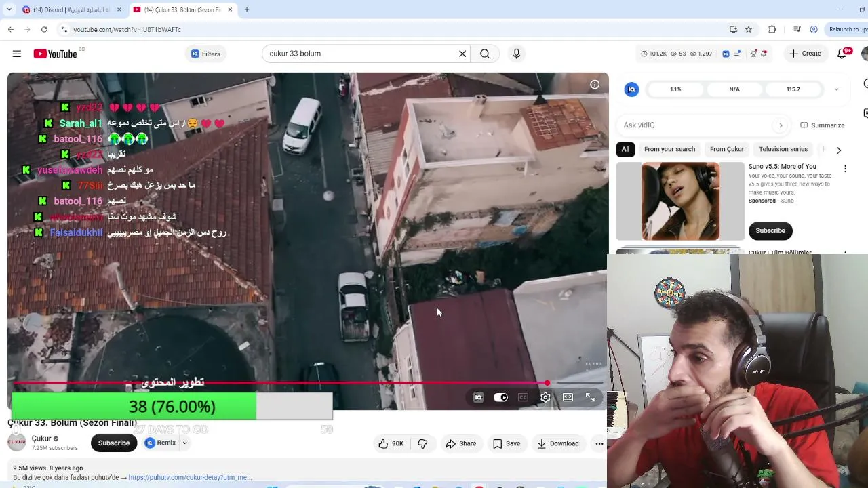Open YouTube notifications bell
Screen dimensions: 868x488
[x=842, y=54]
